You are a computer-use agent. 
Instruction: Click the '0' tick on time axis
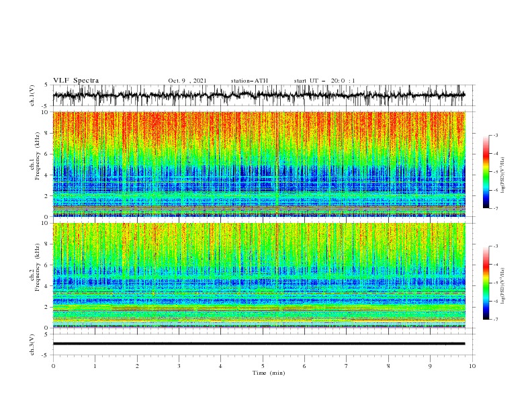[x=53, y=366]
